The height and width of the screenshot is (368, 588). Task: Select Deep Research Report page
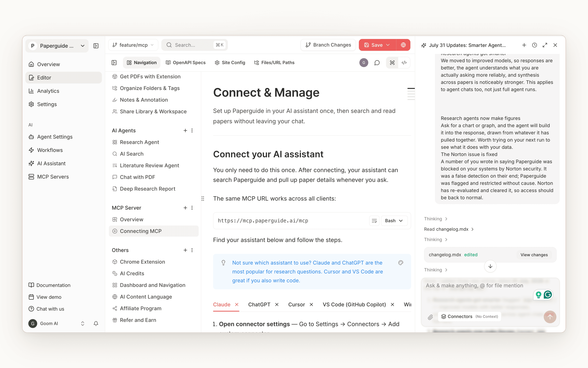pos(154,189)
